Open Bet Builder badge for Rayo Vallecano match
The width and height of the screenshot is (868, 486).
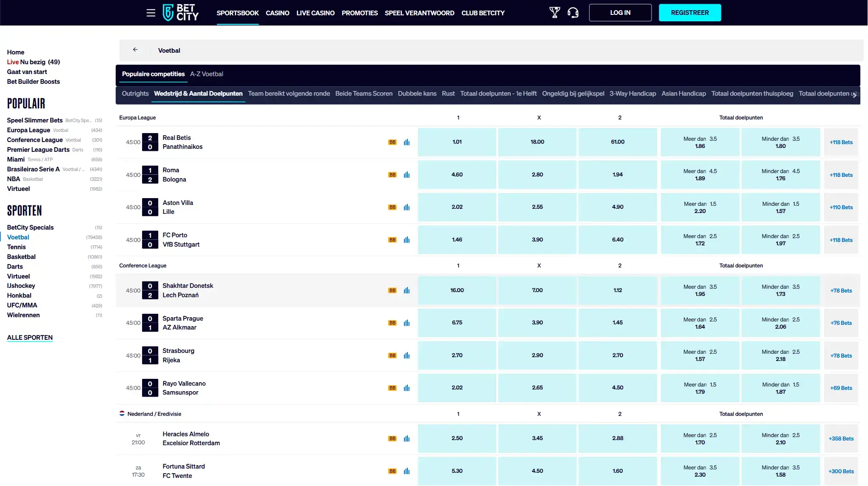pyautogui.click(x=392, y=388)
